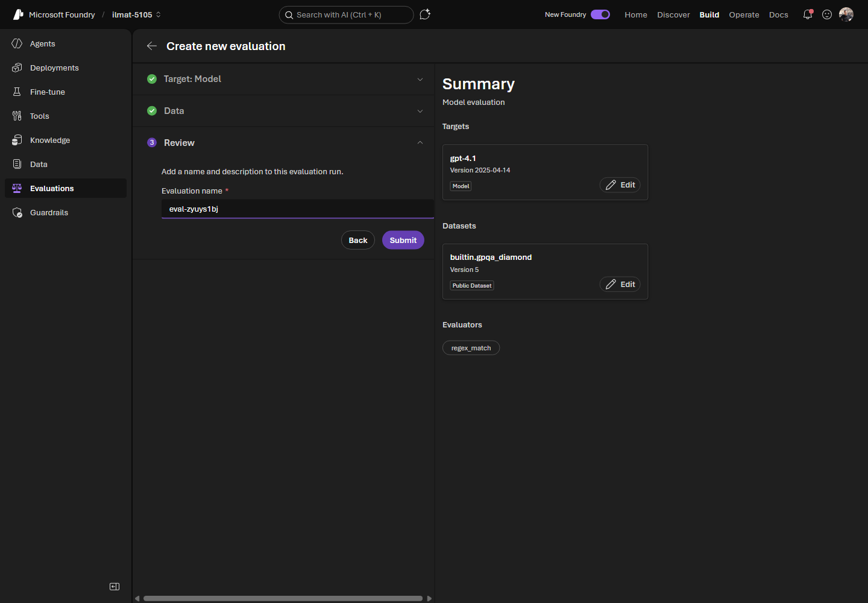
Task: Click the Back button
Action: click(x=358, y=240)
